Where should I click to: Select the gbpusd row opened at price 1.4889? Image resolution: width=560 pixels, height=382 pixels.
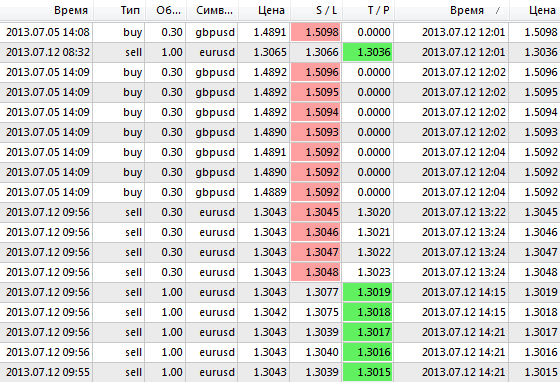(280, 192)
